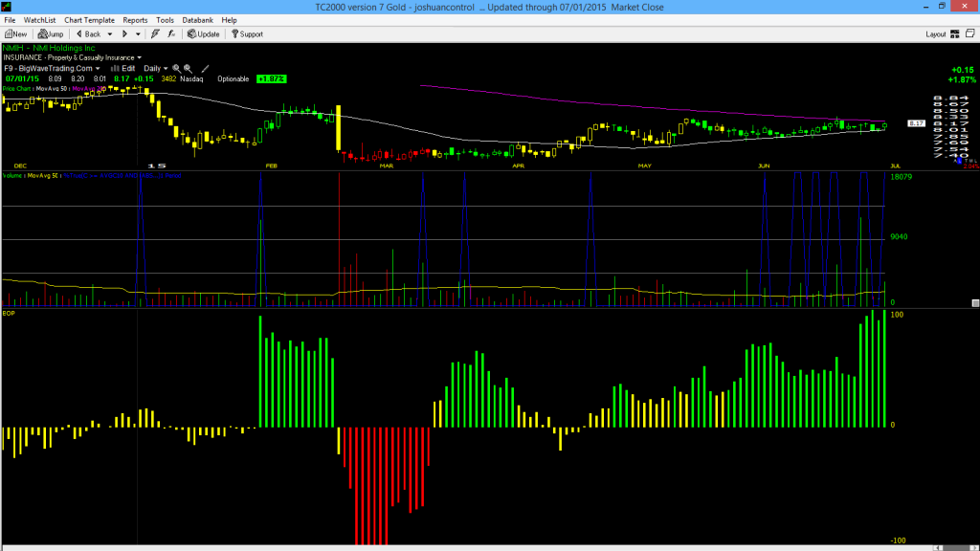Click the Jump toolbar button
Screen dimensions: 980x551
click(51, 33)
